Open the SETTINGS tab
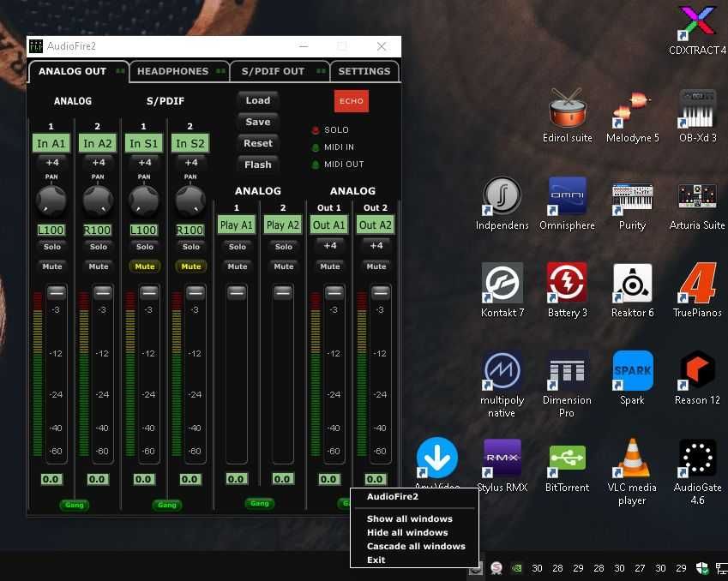Viewport: 728px width, 581px height. point(364,71)
